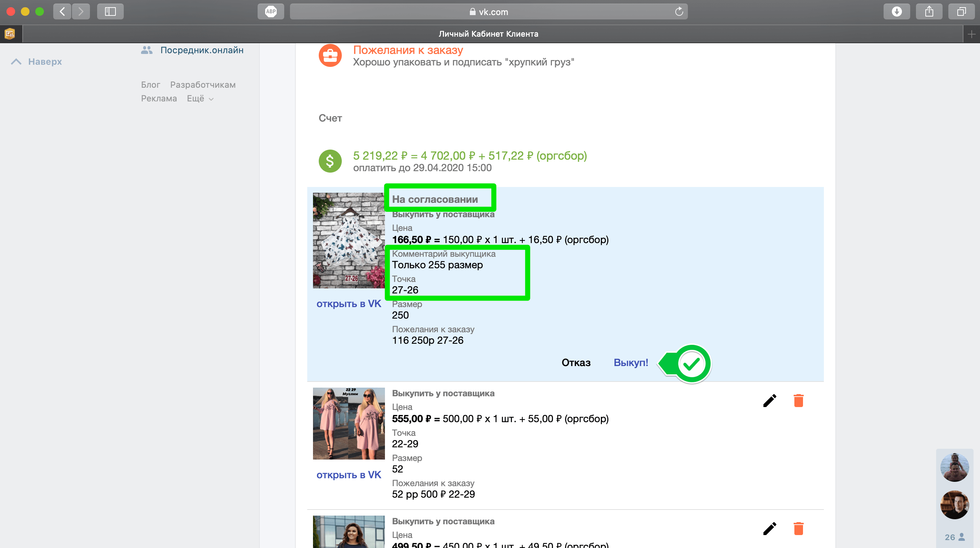980x548 pixels.
Task: Open a new tab with plus button
Action: [x=971, y=34]
